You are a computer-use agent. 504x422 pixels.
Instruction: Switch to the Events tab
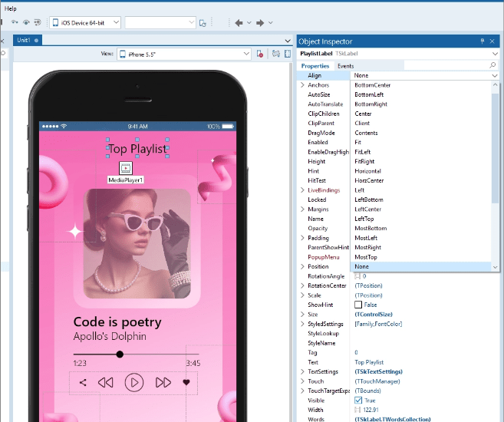point(346,67)
